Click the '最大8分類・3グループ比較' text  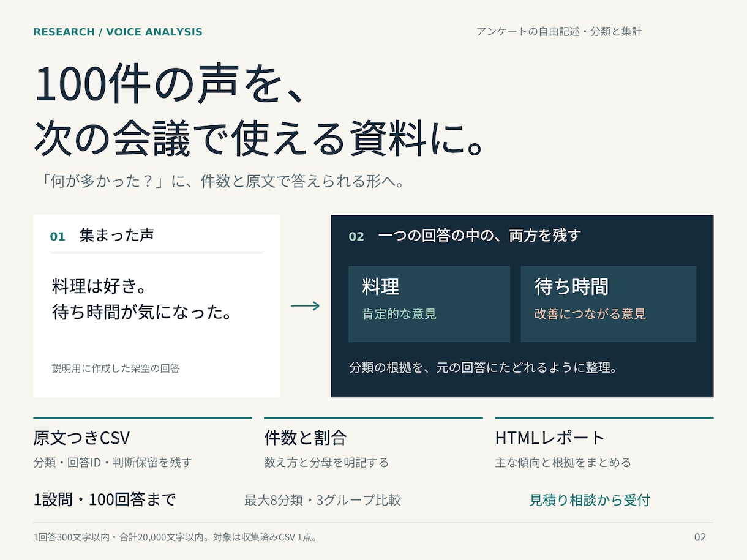point(323,500)
